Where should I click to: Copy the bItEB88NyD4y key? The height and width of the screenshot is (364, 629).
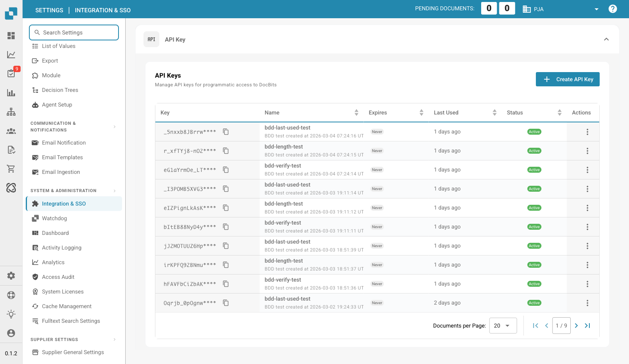coord(226,227)
